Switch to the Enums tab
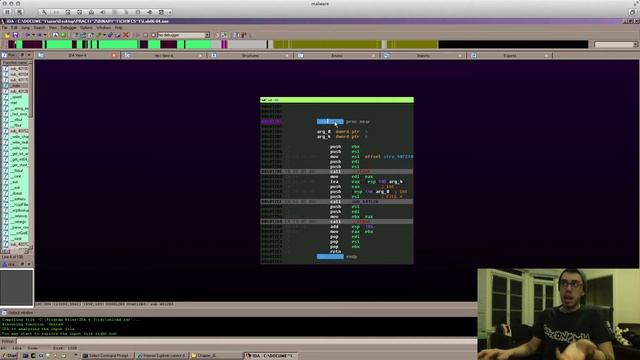This screenshot has height=360, width=640. pyautogui.click(x=337, y=55)
